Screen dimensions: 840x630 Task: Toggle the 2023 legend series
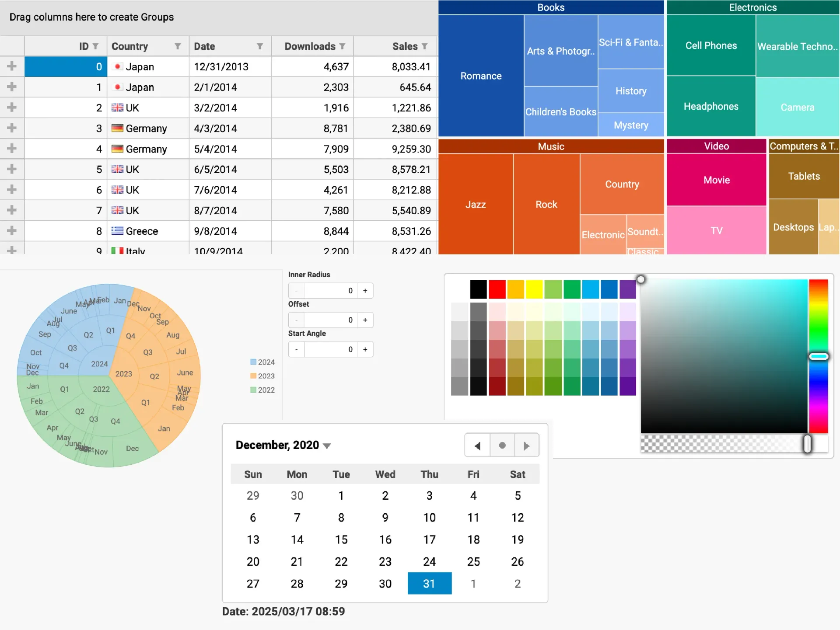262,376
